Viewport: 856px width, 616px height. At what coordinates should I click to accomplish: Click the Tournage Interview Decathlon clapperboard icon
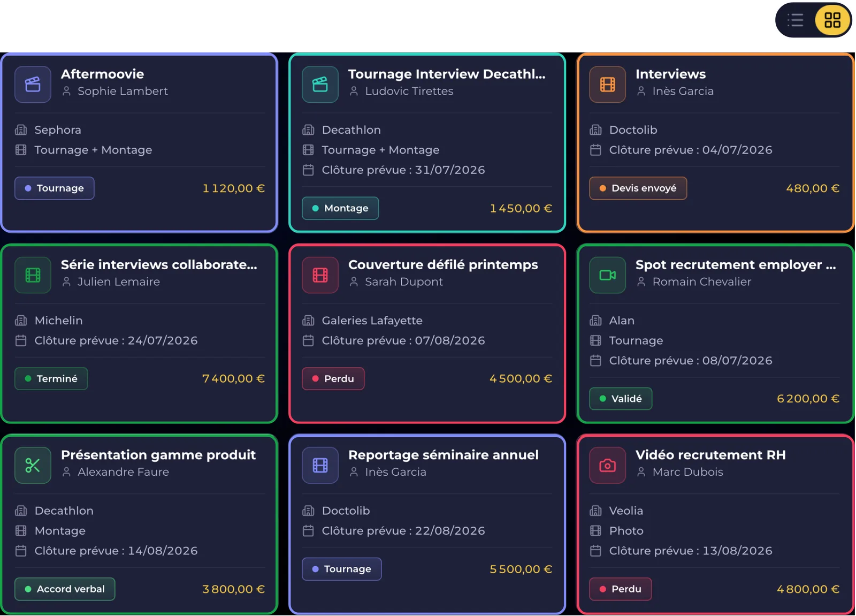click(x=320, y=85)
